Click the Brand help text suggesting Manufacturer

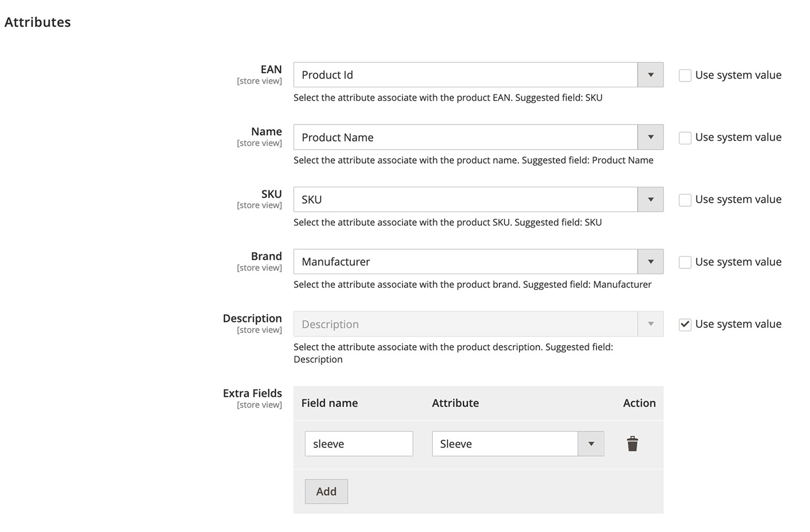[x=472, y=285]
